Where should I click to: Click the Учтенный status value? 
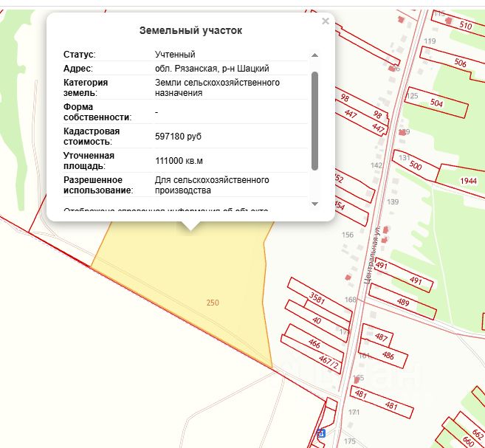[x=175, y=55]
